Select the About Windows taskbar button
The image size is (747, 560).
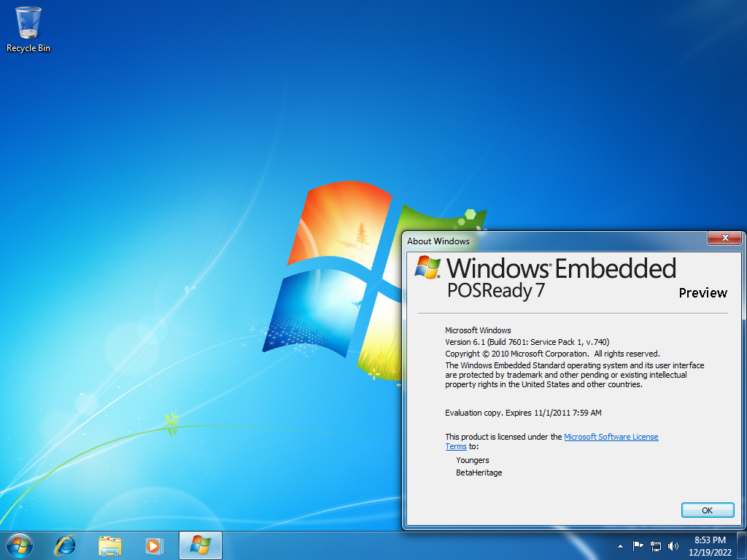(201, 545)
